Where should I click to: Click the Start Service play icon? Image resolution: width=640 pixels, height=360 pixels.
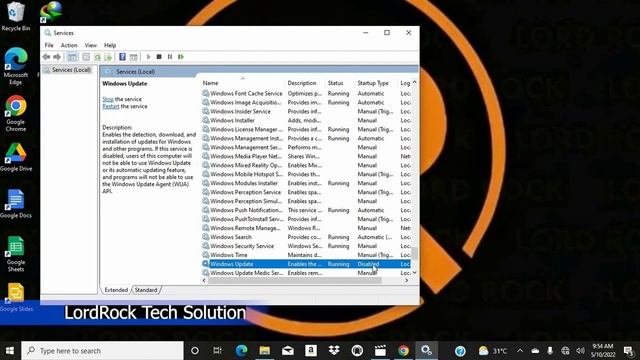coord(148,57)
